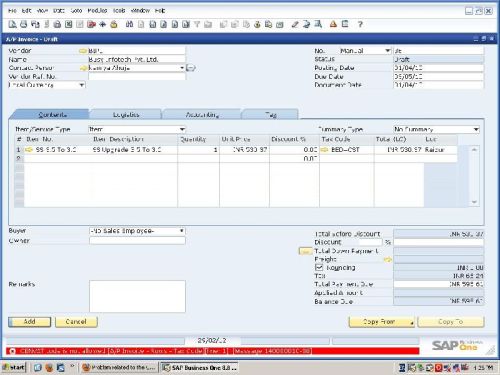The width and height of the screenshot is (500, 375).
Task: Export as PDF with the red toolbar icon
Action: [x=91, y=24]
